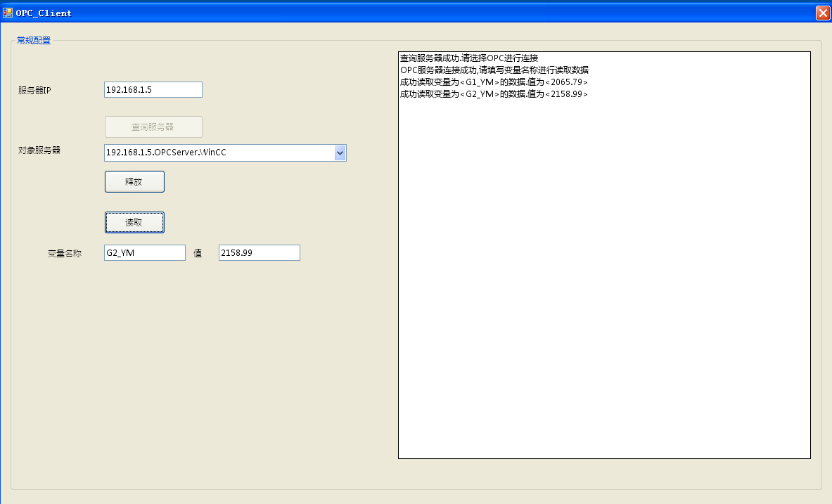Click the 读取 button

[x=134, y=222]
